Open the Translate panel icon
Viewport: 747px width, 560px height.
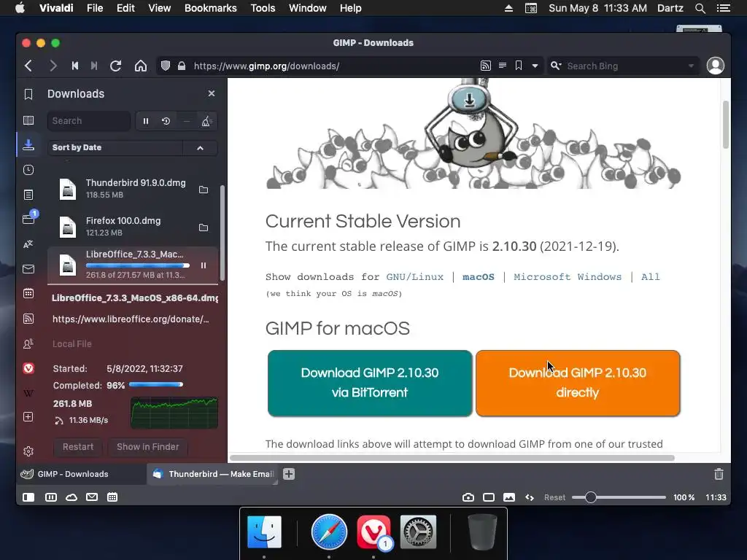click(28, 244)
